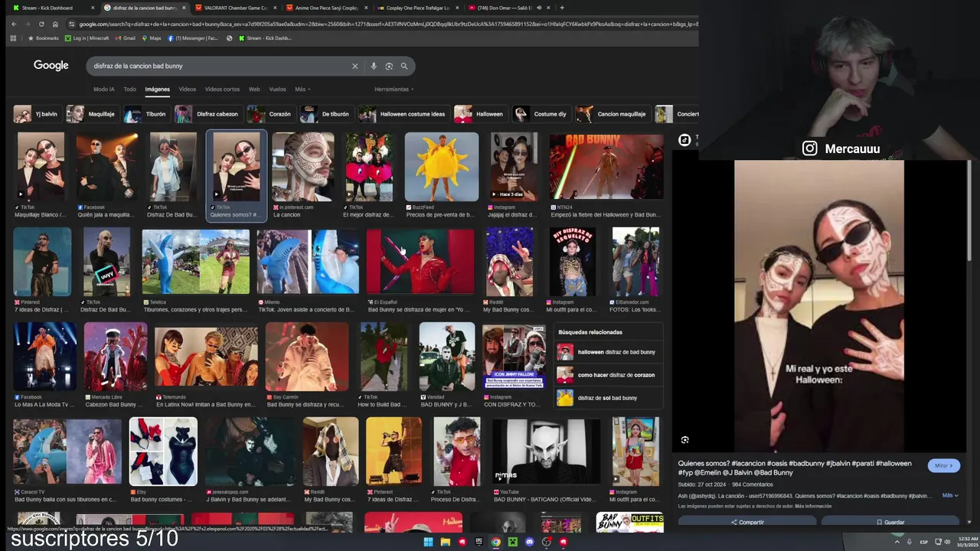Open related search como hacer disfraz de corazon

pos(608,375)
